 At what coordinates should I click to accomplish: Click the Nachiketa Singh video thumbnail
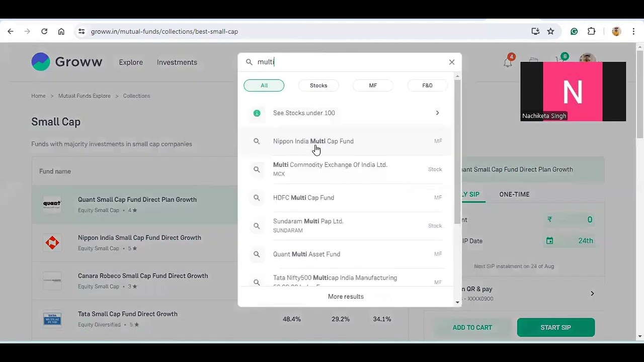(x=573, y=92)
